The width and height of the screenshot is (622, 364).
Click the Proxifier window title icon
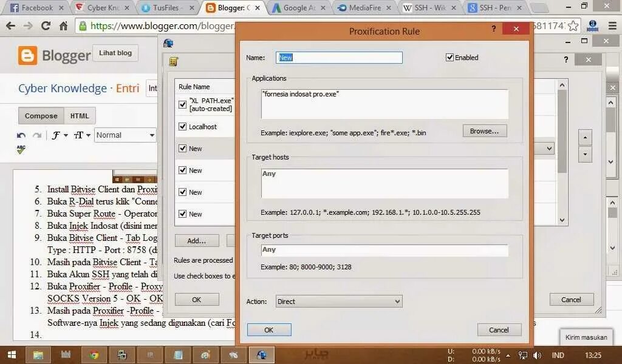click(168, 43)
